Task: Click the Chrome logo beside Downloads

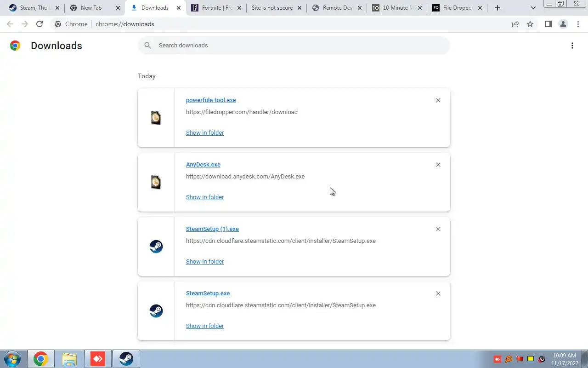Action: [x=15, y=46]
